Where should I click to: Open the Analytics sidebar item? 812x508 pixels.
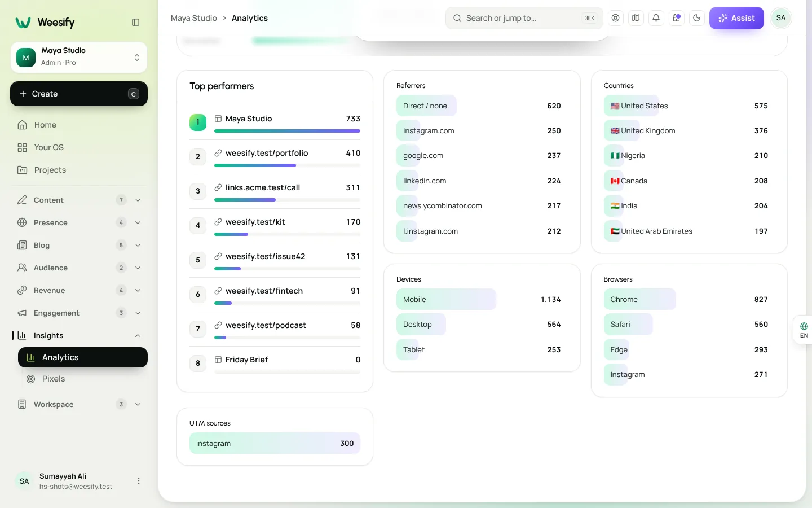pos(83,357)
